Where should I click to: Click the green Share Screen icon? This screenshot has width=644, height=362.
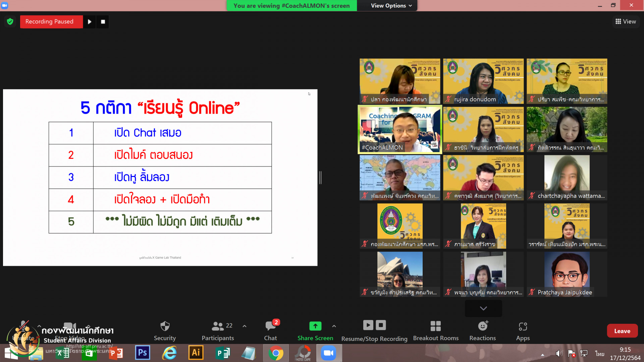pyautogui.click(x=315, y=326)
